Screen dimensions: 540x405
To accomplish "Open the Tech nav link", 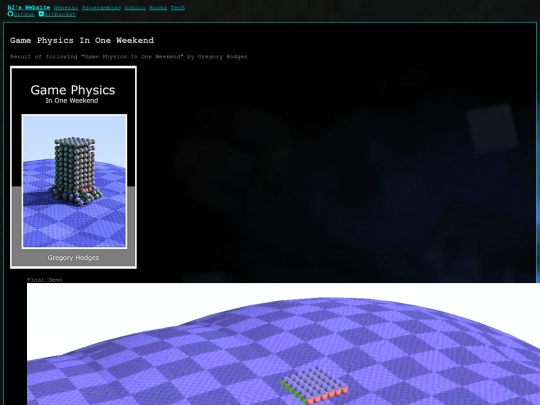I will tap(178, 8).
